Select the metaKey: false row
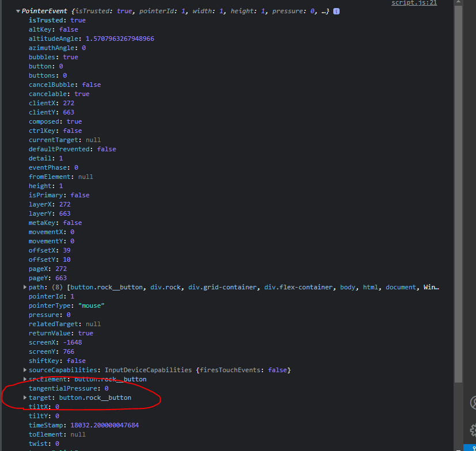Image resolution: width=476 pixels, height=451 pixels. click(55, 223)
